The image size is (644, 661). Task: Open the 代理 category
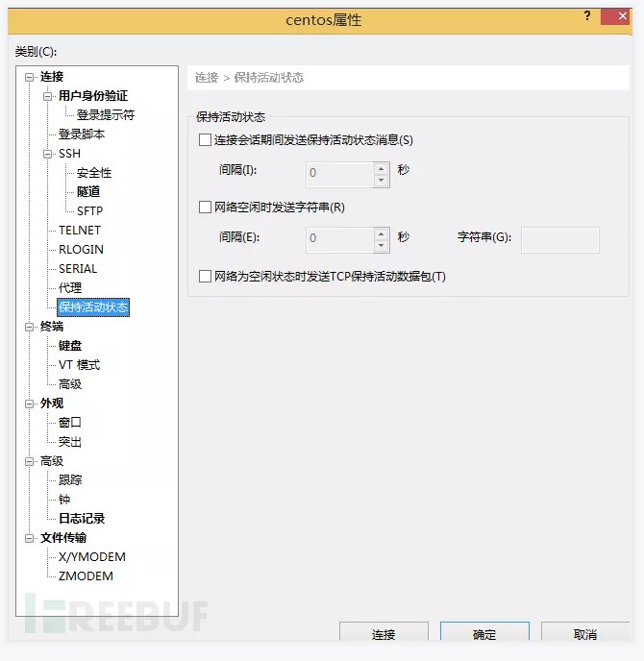click(x=70, y=288)
